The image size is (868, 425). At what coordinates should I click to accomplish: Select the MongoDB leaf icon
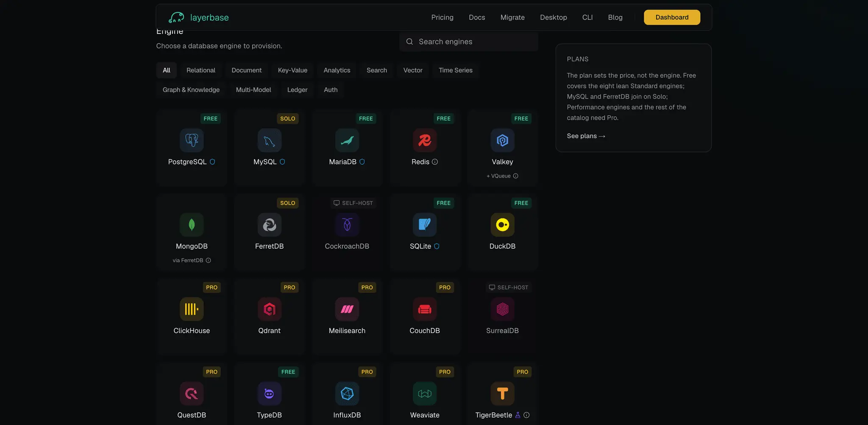[192, 225]
